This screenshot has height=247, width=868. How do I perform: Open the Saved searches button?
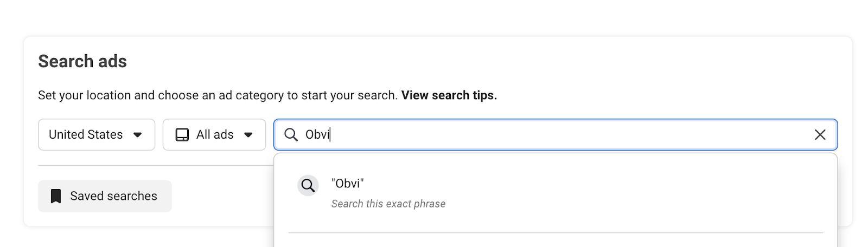pos(105,196)
